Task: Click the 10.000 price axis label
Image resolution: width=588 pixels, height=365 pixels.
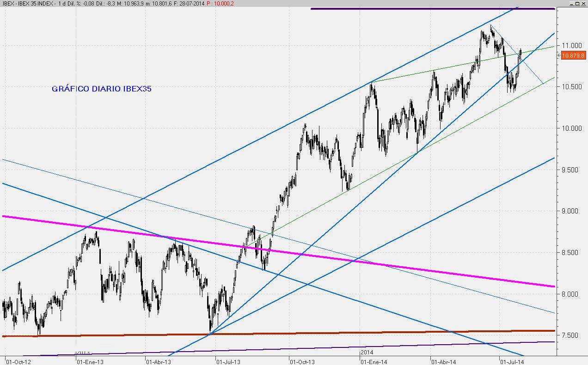Action: point(572,128)
